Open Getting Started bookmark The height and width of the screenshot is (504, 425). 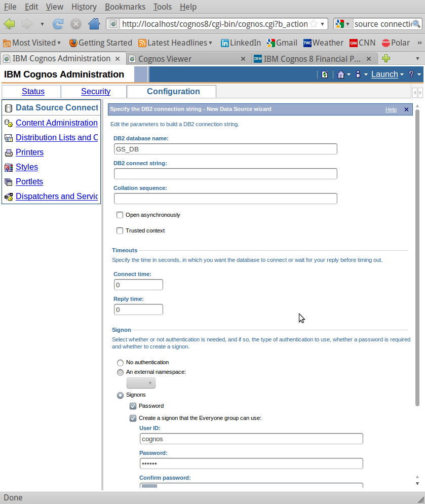click(x=101, y=43)
